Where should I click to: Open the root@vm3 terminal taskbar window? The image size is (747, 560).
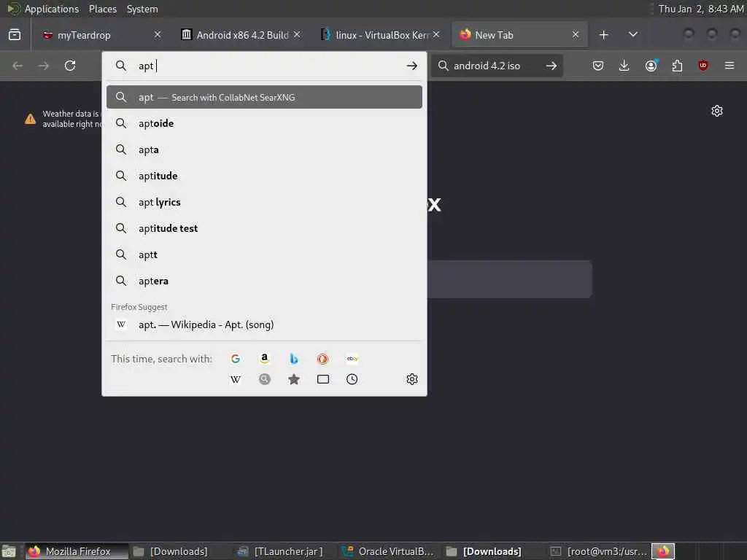[599, 551]
